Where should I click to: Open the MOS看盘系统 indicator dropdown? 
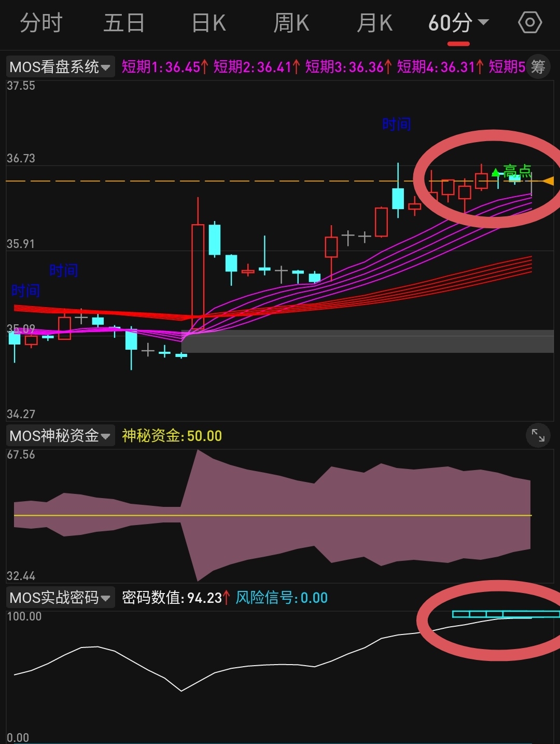(60, 67)
